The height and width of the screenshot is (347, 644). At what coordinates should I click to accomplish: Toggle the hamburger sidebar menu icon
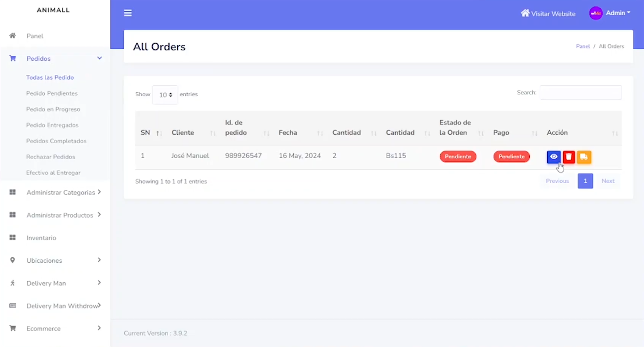point(128,13)
